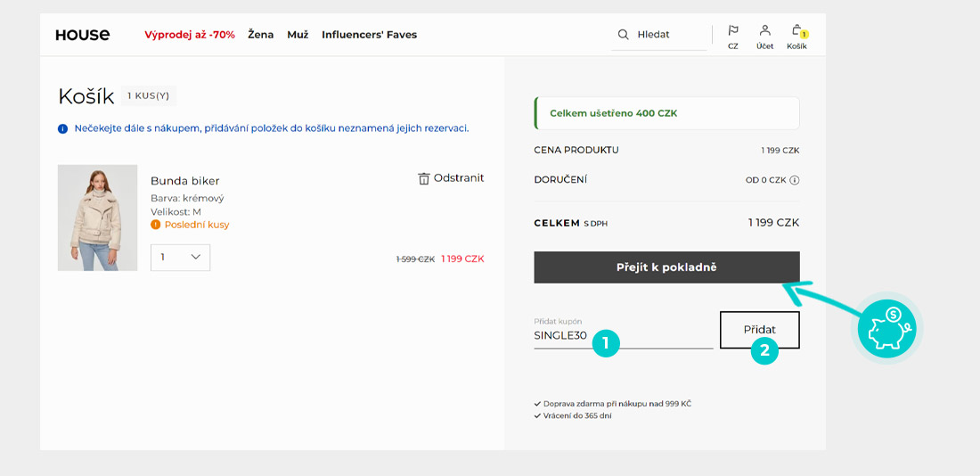Image resolution: width=980 pixels, height=476 pixels.
Task: Click the HOUSE logo
Action: (82, 35)
